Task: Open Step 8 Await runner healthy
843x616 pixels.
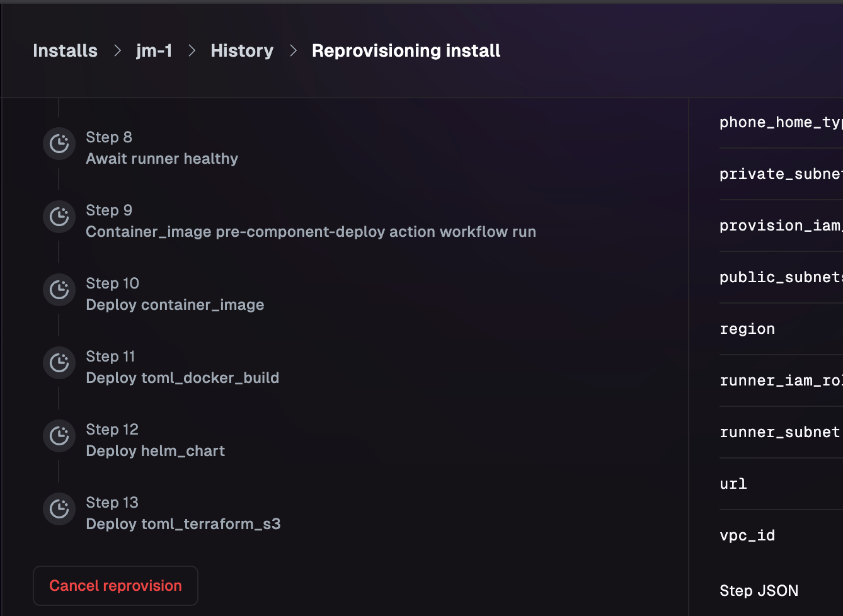Action: pyautogui.click(x=162, y=148)
